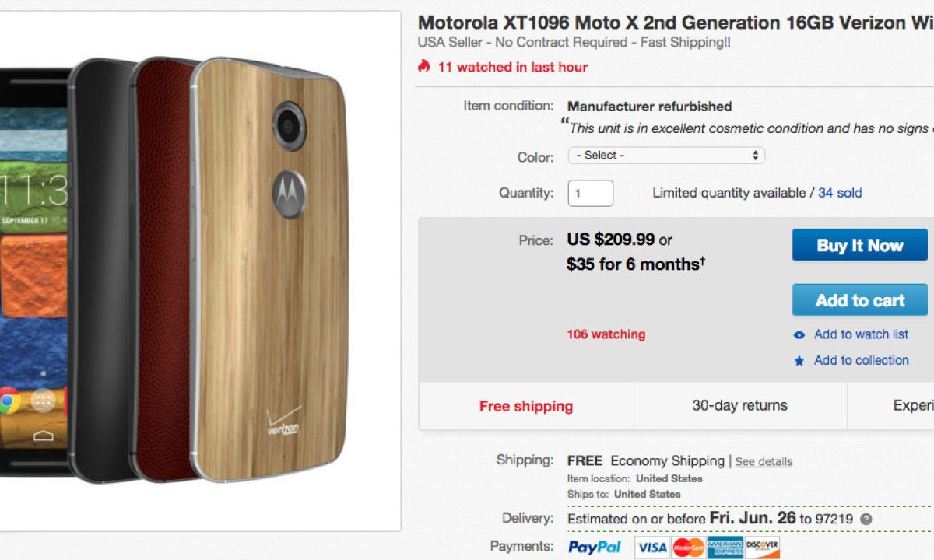Click the MasterCard payment icon
Screen dimensions: 934x560
(688, 548)
